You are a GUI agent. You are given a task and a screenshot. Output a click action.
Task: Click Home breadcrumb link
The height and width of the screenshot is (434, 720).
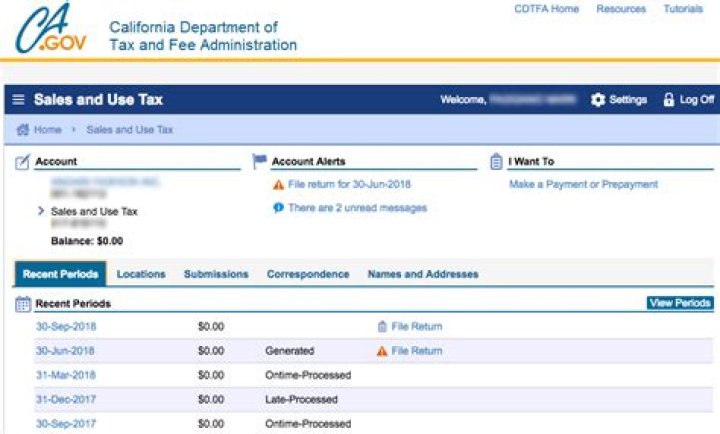click(x=47, y=130)
